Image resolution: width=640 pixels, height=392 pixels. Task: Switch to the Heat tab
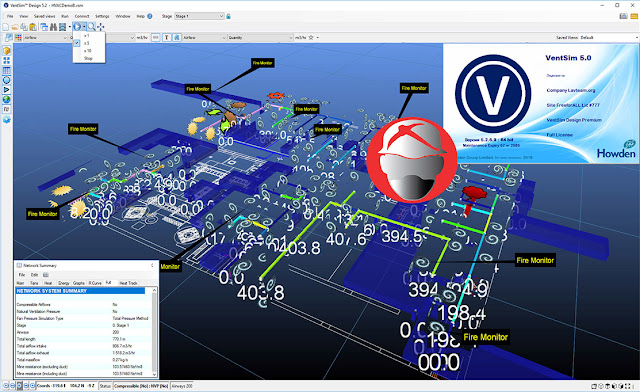pos(48,283)
